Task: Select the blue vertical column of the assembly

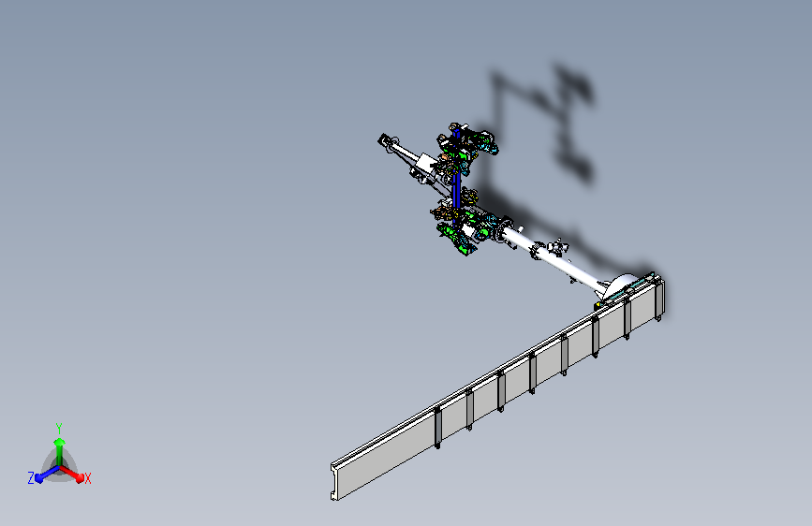Action: pyautogui.click(x=456, y=179)
